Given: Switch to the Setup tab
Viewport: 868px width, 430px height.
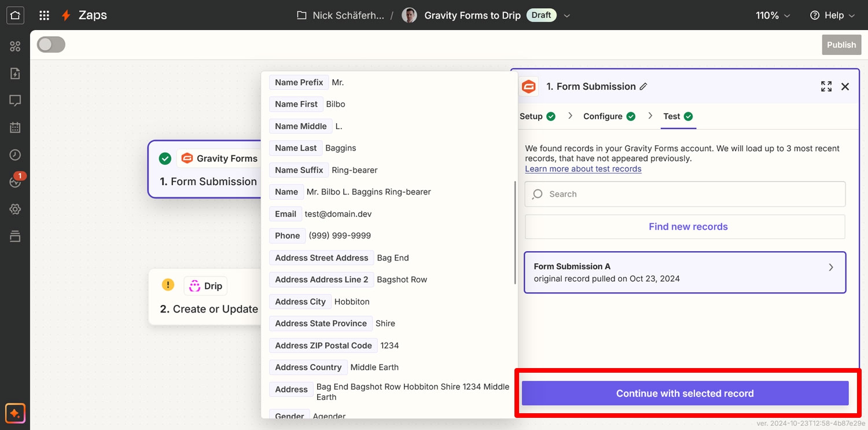Looking at the screenshot, I should coord(538,116).
